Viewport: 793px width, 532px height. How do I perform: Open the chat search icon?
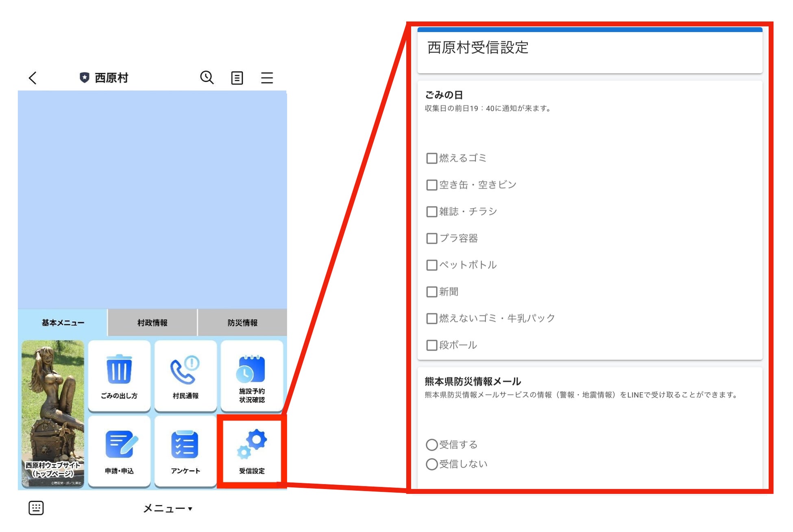point(207,77)
